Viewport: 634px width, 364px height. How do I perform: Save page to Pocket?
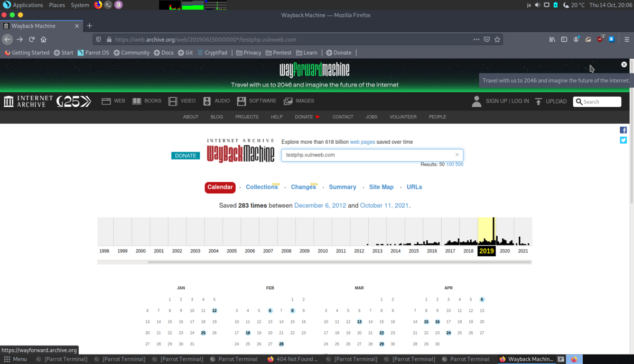[x=487, y=39]
